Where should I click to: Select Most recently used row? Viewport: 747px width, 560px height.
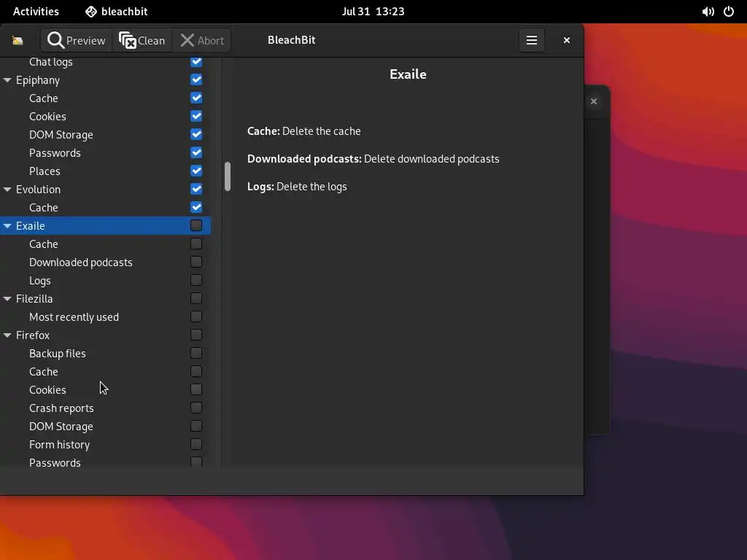coord(105,317)
